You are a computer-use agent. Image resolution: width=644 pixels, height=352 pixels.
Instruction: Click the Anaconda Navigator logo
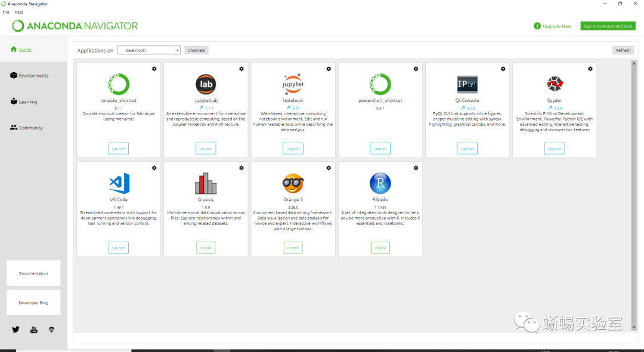(75, 26)
